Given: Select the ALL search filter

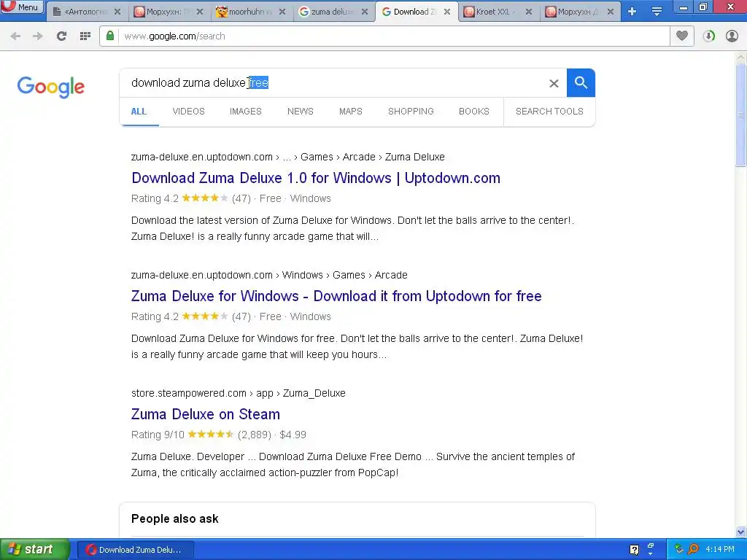Looking at the screenshot, I should coord(139,112).
